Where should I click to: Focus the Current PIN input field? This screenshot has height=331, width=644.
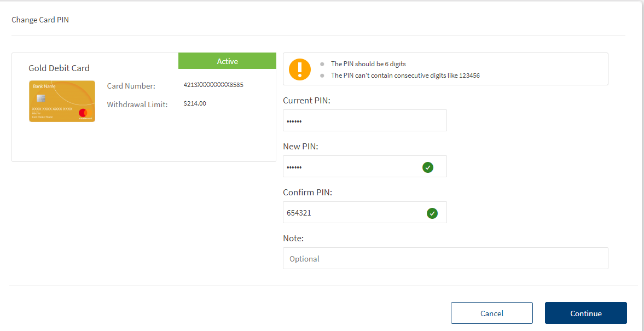point(364,121)
